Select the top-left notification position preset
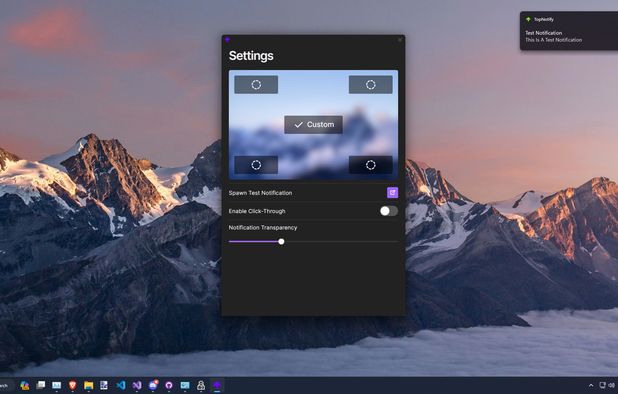Screen dimensions: 618x394 click(x=256, y=85)
